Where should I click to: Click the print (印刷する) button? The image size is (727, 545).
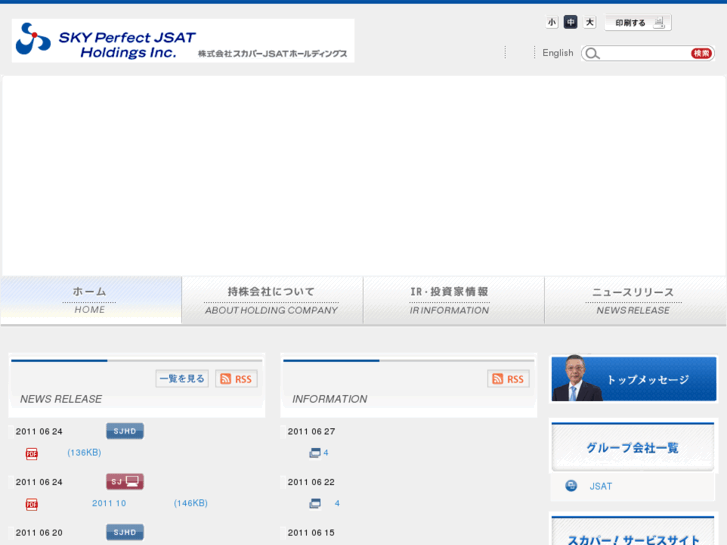[x=638, y=23]
